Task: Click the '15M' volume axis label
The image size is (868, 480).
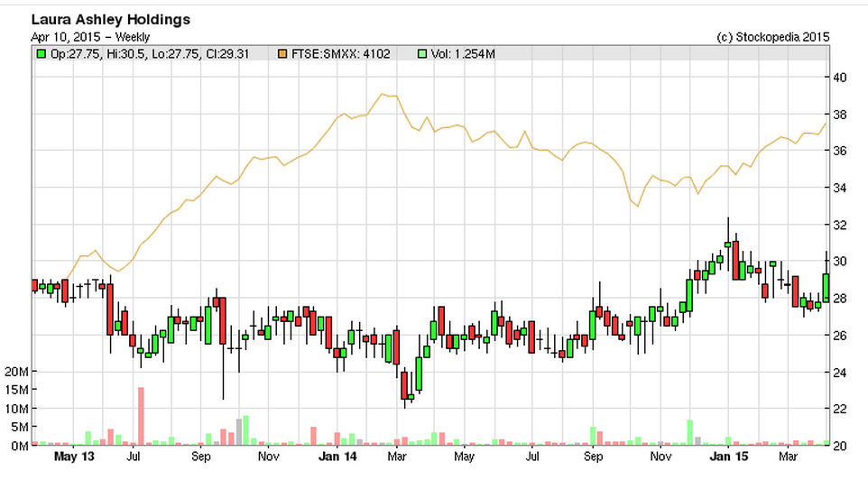Action: [16, 390]
